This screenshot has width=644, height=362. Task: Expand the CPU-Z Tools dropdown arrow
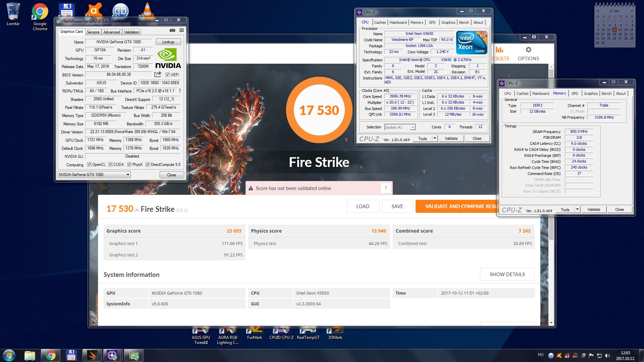tap(435, 138)
